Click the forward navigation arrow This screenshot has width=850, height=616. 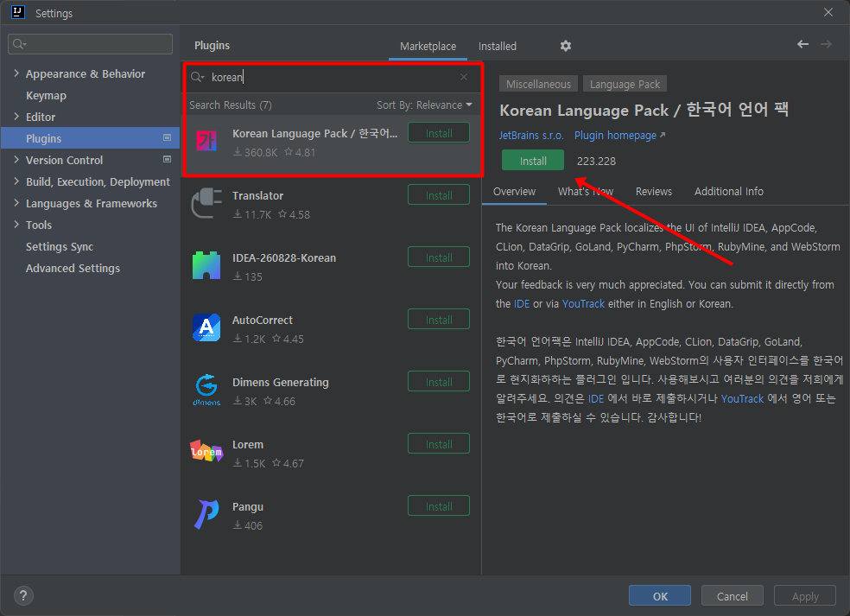826,44
